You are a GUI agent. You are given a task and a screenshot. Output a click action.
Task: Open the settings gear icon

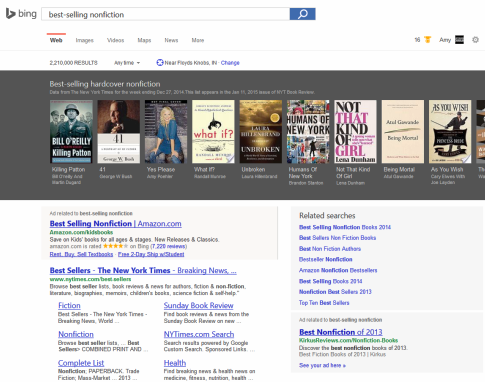475,40
